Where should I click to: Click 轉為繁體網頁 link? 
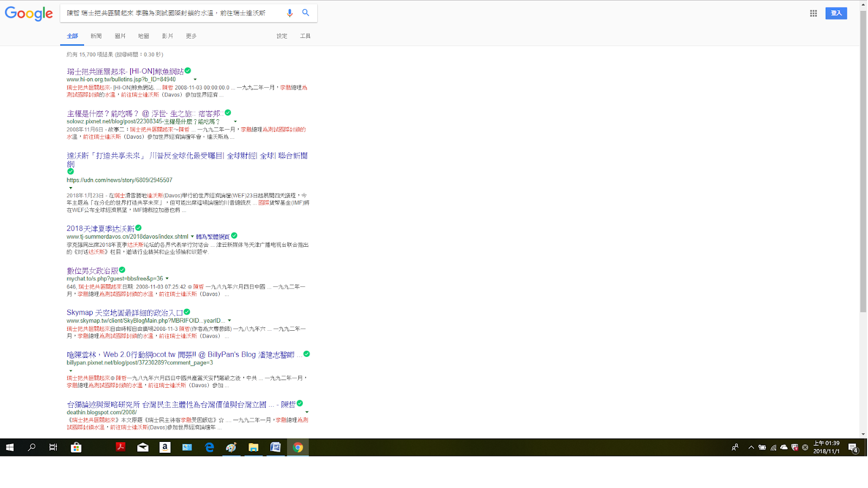(213, 236)
